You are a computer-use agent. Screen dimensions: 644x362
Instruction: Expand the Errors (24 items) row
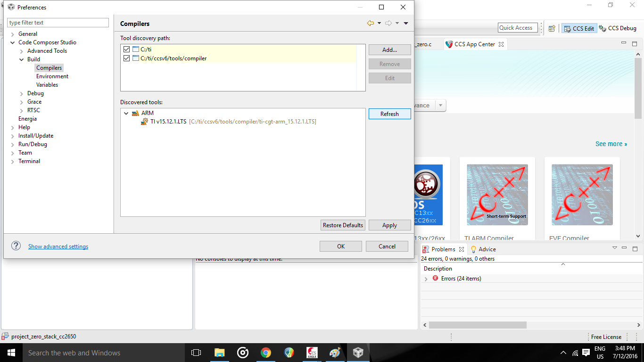pyautogui.click(x=426, y=279)
